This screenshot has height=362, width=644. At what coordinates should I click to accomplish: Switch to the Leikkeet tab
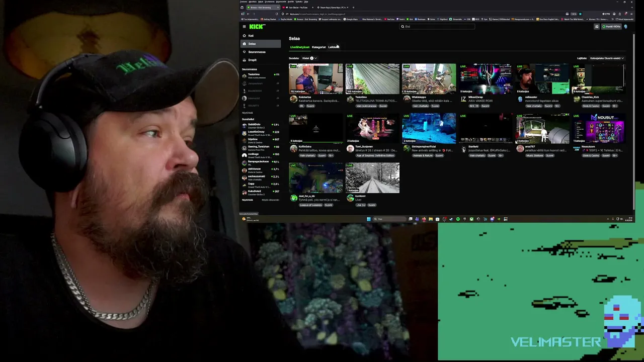coord(333,47)
